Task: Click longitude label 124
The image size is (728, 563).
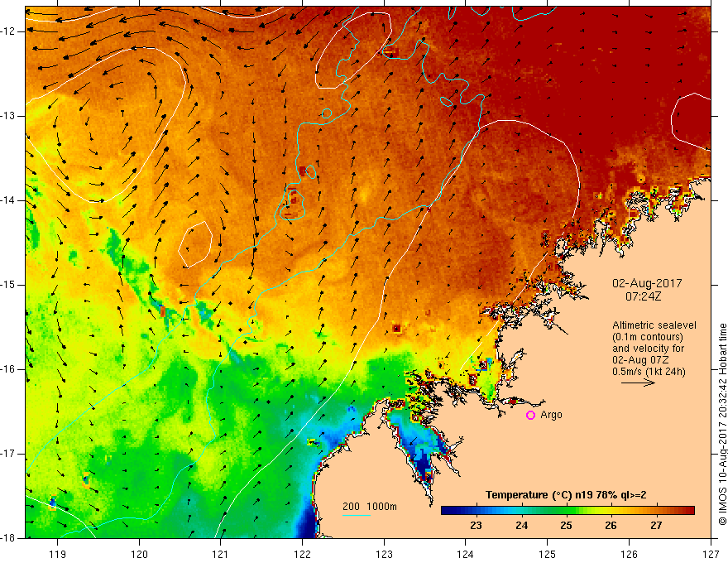Action: pyautogui.click(x=466, y=554)
